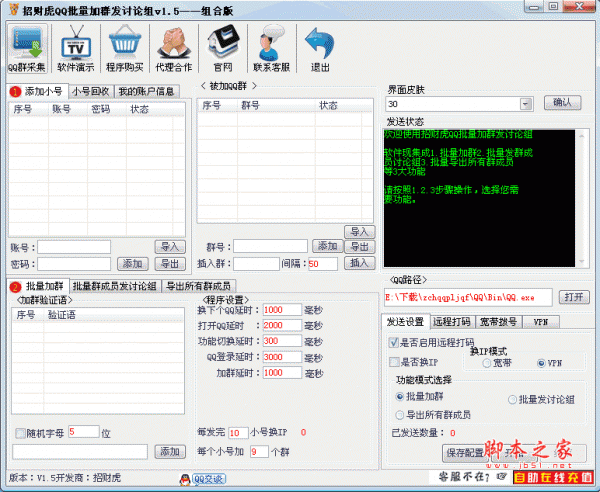Click the 插入群 input field
The image size is (600, 492).
coord(256,264)
